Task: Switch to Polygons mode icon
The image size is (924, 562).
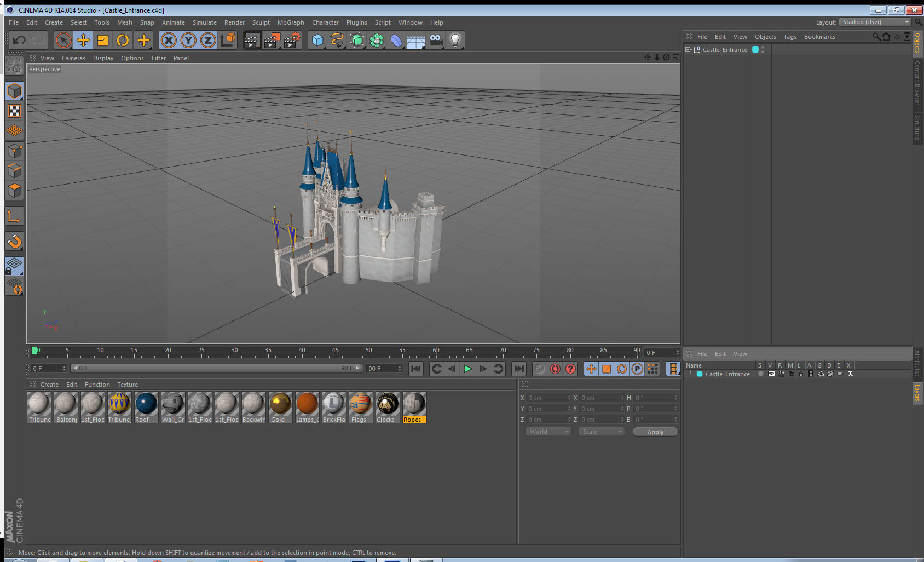Action: tap(15, 191)
